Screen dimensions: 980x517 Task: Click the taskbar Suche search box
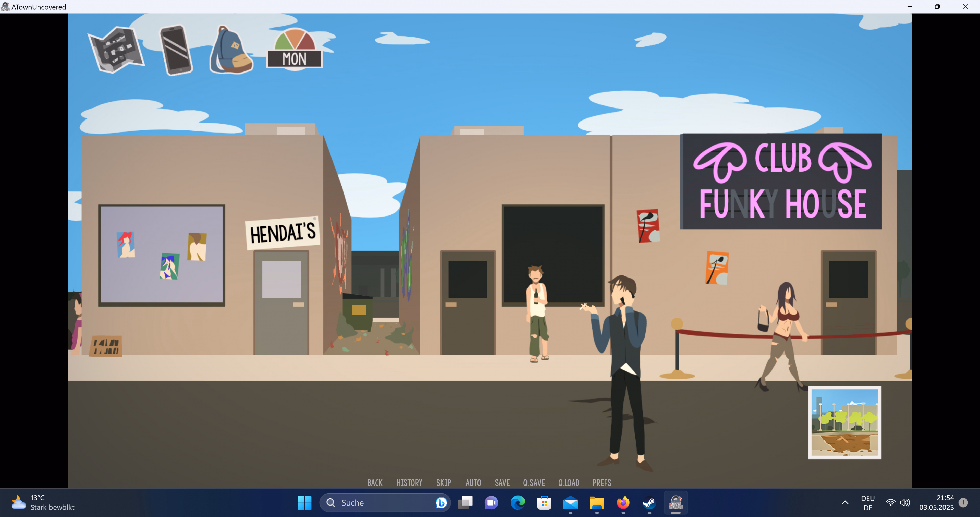385,503
